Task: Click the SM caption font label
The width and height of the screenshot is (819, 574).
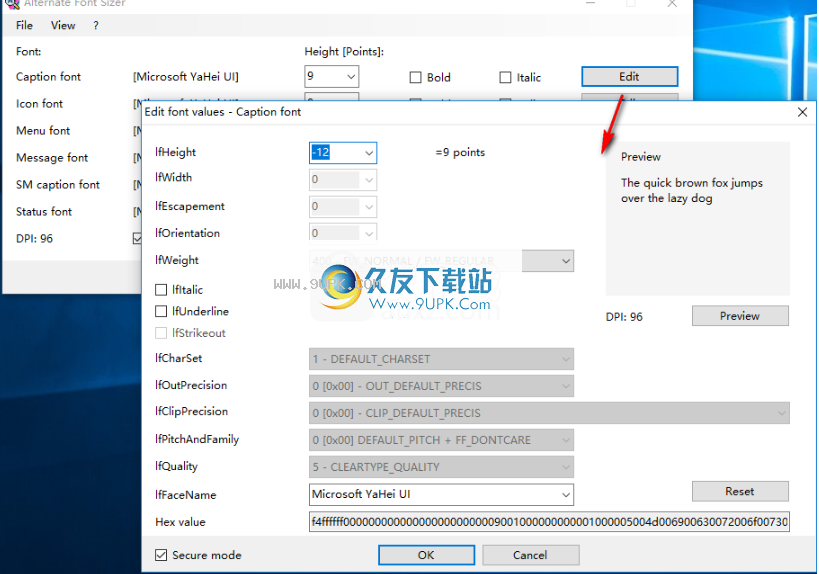Action: point(57,185)
